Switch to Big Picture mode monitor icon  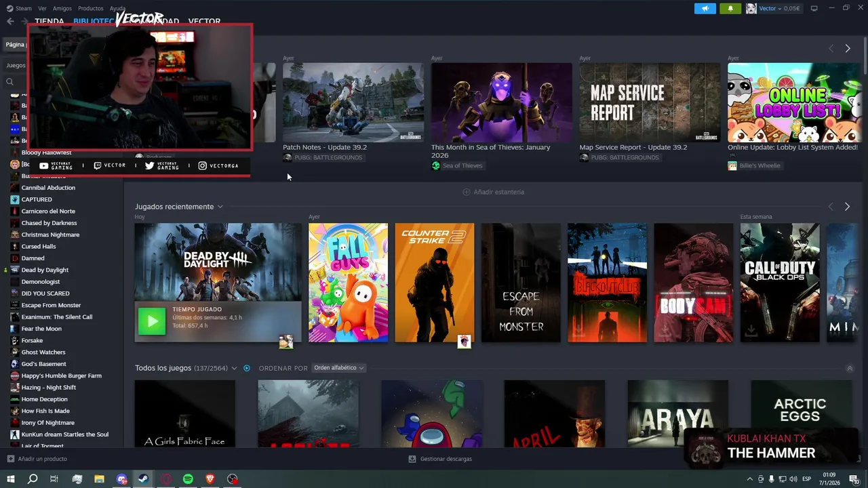click(814, 8)
